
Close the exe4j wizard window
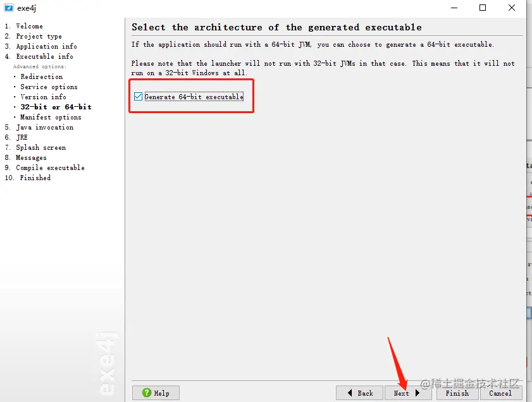point(512,8)
